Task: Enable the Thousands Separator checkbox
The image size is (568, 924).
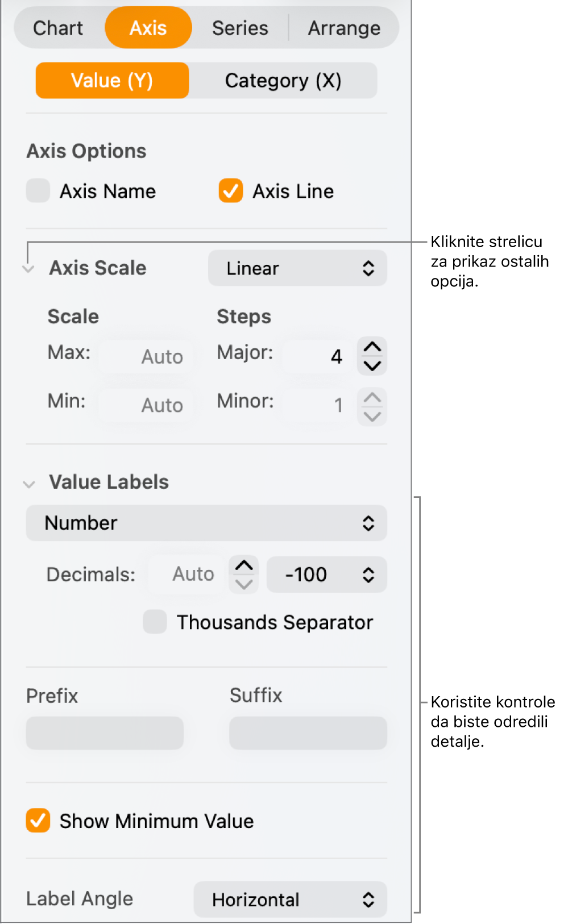Action: 155,622
